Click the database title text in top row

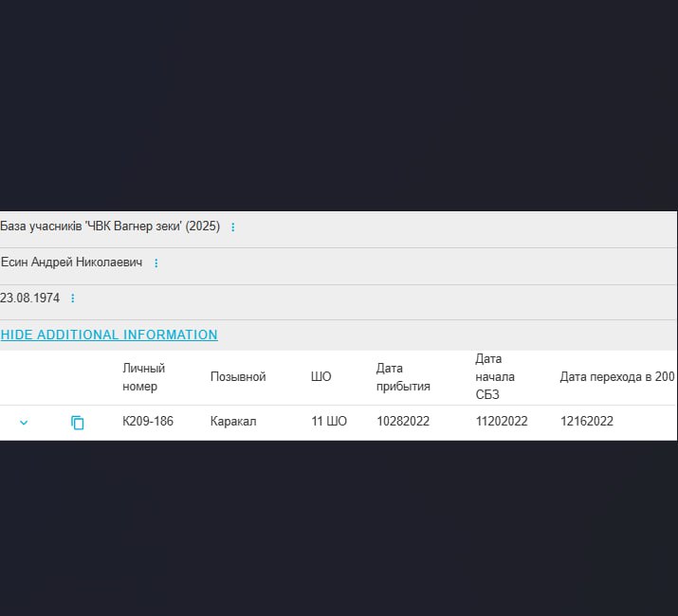pos(110,227)
